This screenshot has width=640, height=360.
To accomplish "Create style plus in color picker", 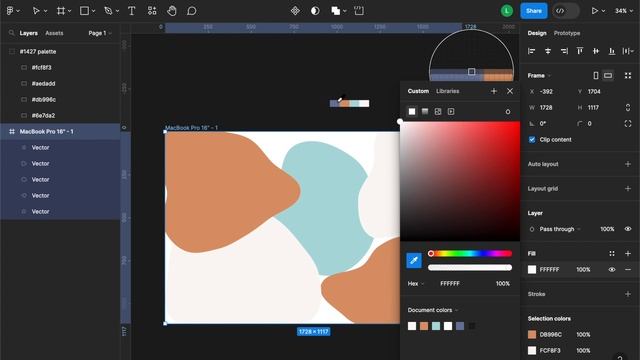I will (494, 91).
